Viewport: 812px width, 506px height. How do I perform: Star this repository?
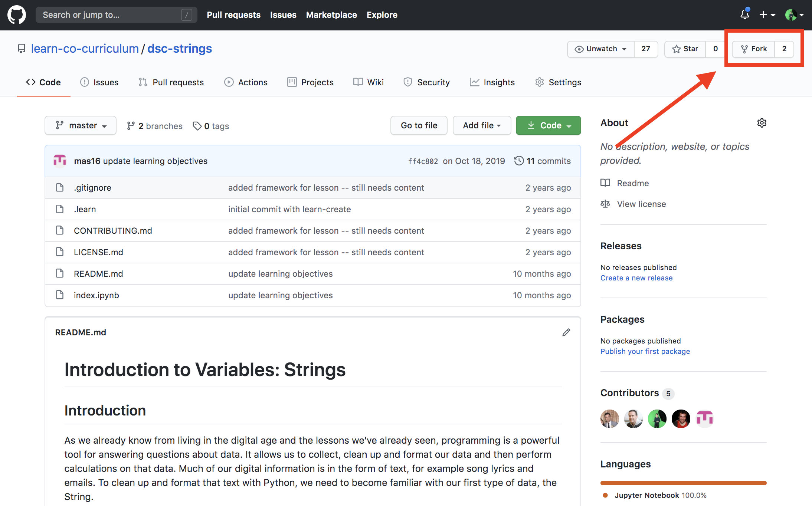tap(685, 49)
